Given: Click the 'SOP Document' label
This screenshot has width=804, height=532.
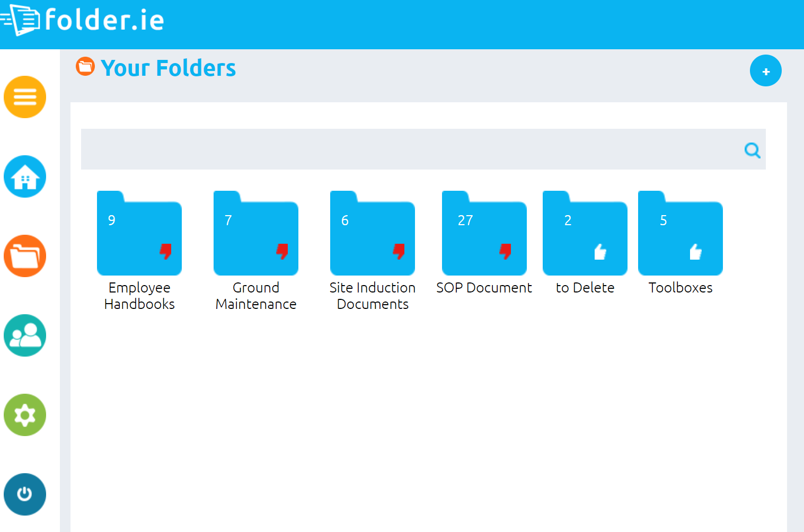Looking at the screenshot, I should click(x=484, y=288).
